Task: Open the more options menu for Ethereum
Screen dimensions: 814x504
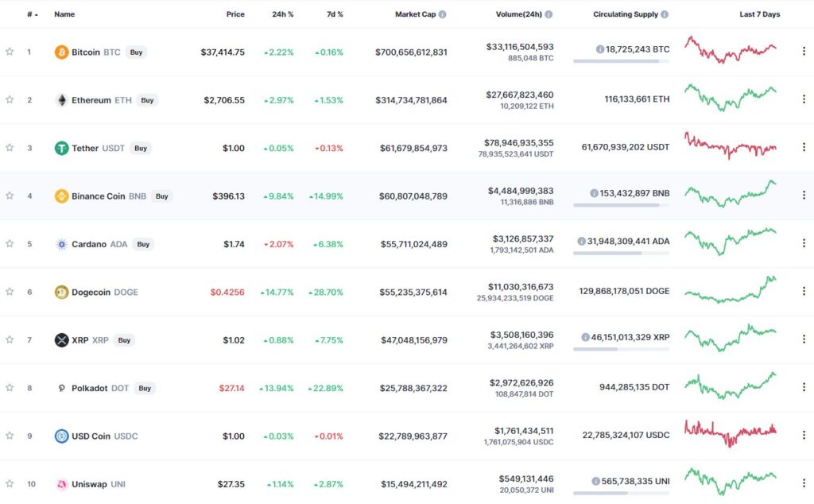Action: point(804,99)
